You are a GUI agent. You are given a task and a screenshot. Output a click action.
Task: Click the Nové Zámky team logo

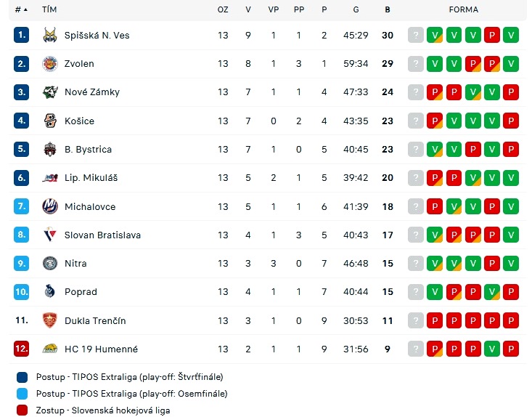pos(50,92)
